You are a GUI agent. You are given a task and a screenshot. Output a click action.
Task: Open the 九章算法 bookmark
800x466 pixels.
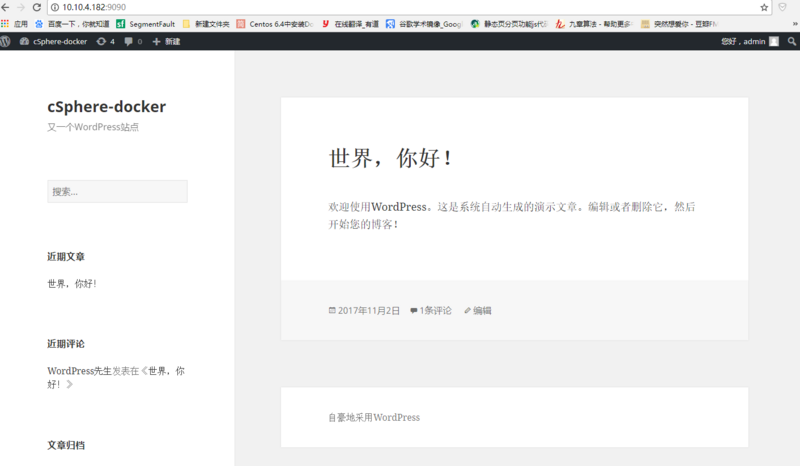(x=594, y=24)
